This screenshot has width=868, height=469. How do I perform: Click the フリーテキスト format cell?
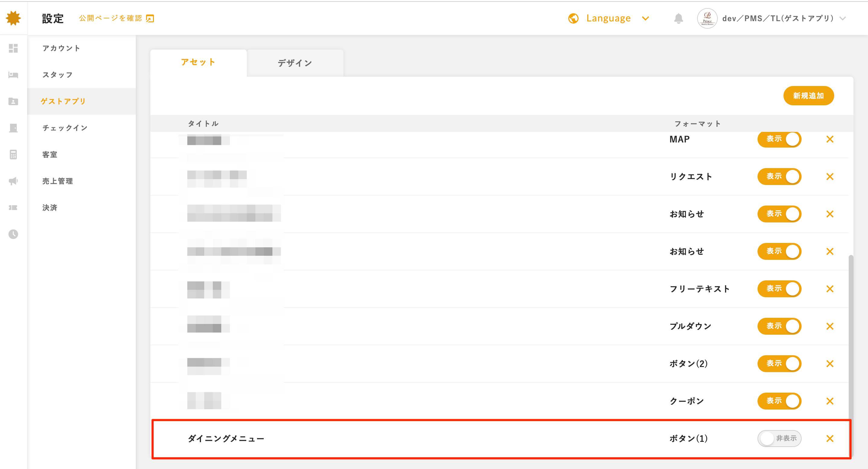(x=700, y=289)
